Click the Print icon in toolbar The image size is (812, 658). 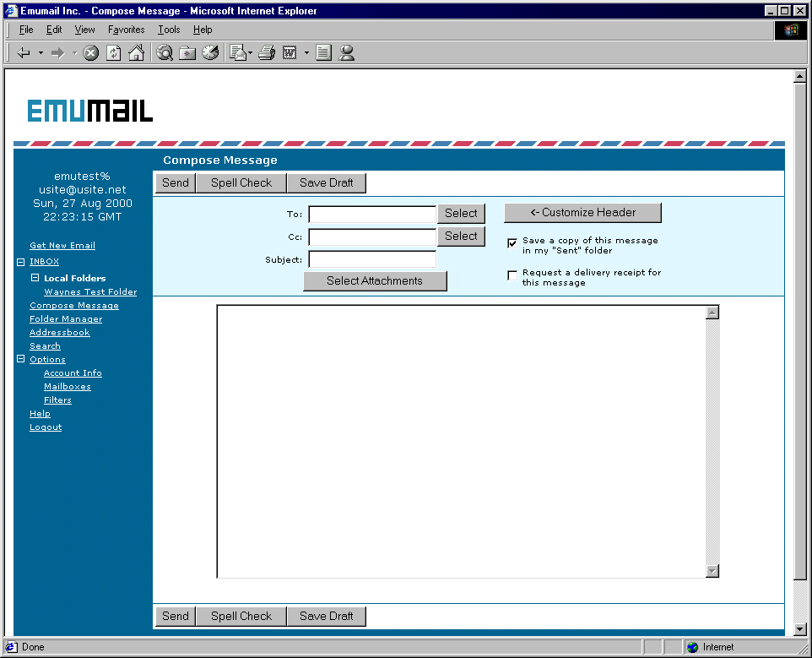tap(267, 53)
